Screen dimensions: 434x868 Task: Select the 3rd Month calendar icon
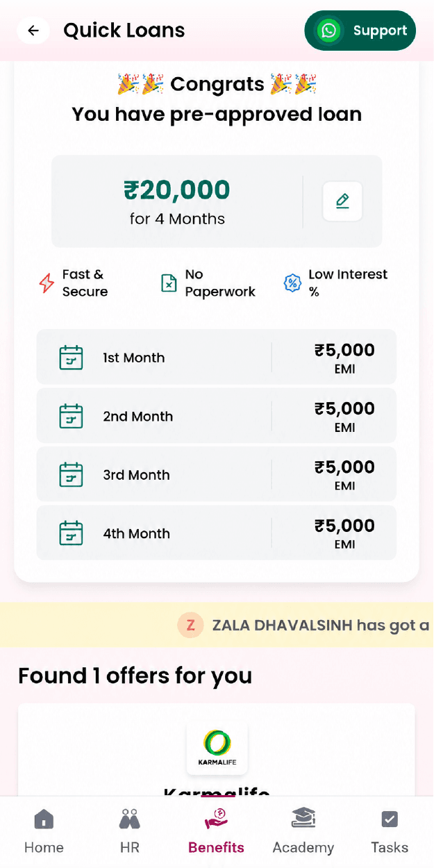pos(71,475)
